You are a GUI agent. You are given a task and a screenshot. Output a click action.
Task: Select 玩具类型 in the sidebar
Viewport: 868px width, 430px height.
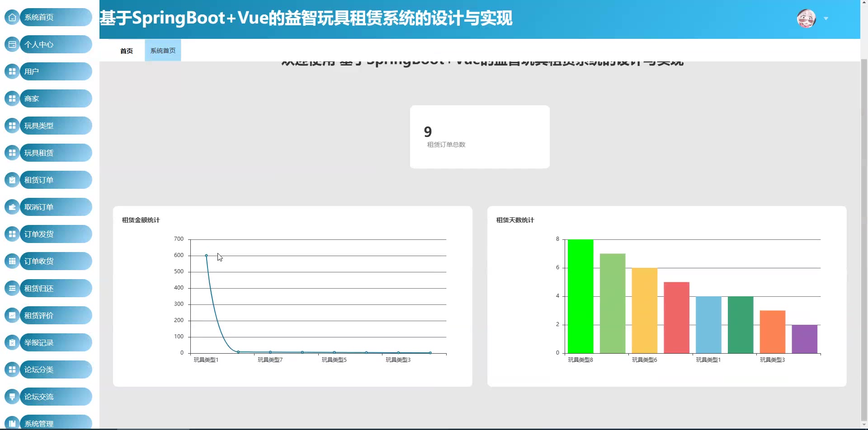[56, 126]
